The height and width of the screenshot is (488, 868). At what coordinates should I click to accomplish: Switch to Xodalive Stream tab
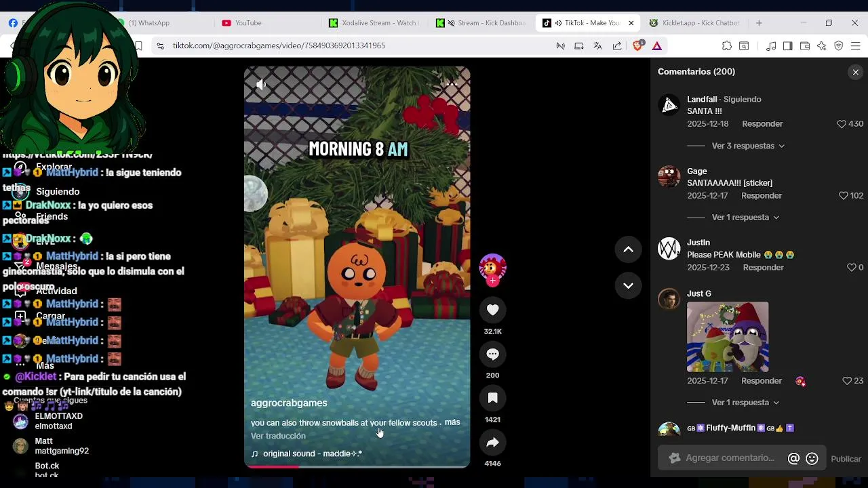click(373, 23)
